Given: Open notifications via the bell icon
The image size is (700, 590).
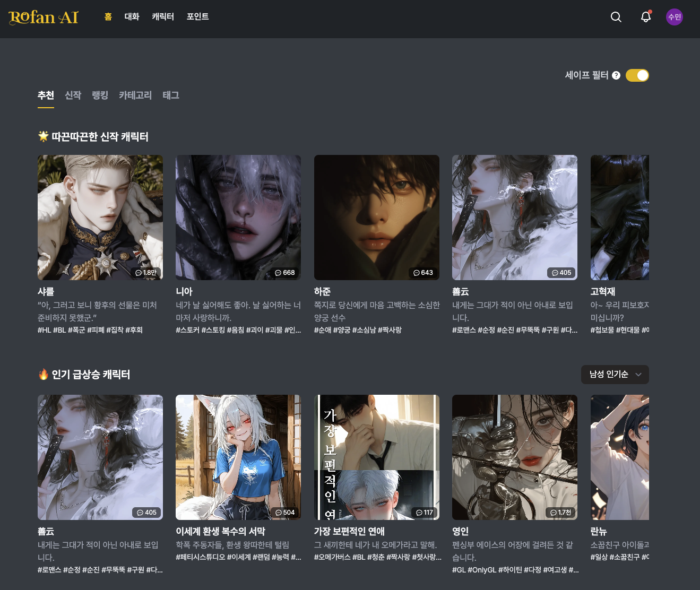Looking at the screenshot, I should [x=645, y=17].
